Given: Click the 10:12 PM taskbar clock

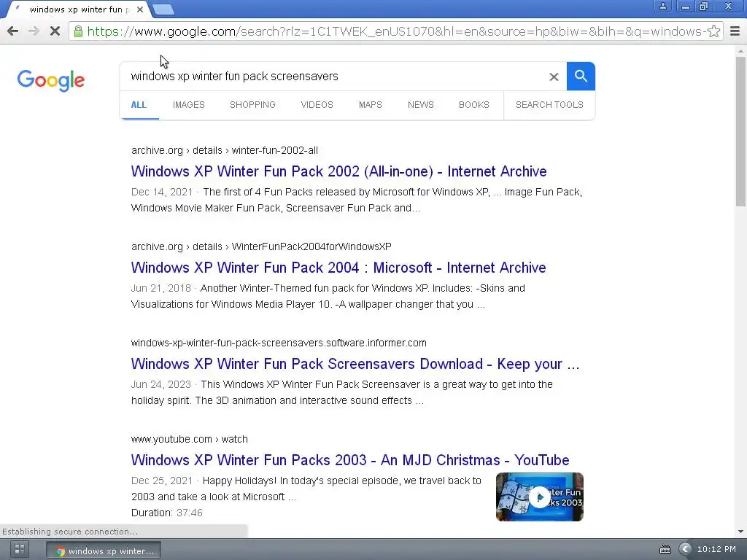Looking at the screenshot, I should pyautogui.click(x=716, y=549).
